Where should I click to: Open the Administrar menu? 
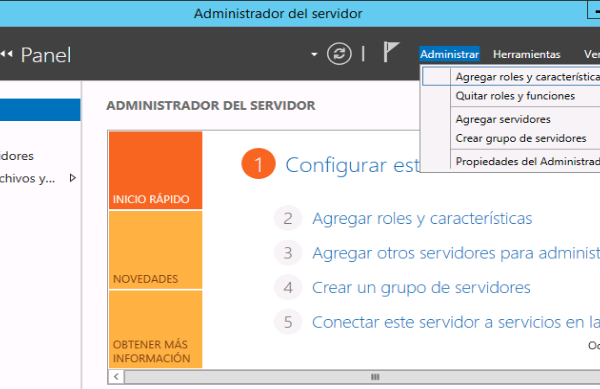point(449,54)
